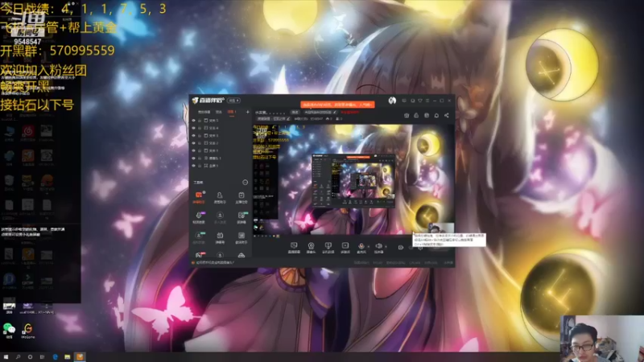
Task: Lock the 摄像头 1 layer
Action: pyautogui.click(x=200, y=158)
